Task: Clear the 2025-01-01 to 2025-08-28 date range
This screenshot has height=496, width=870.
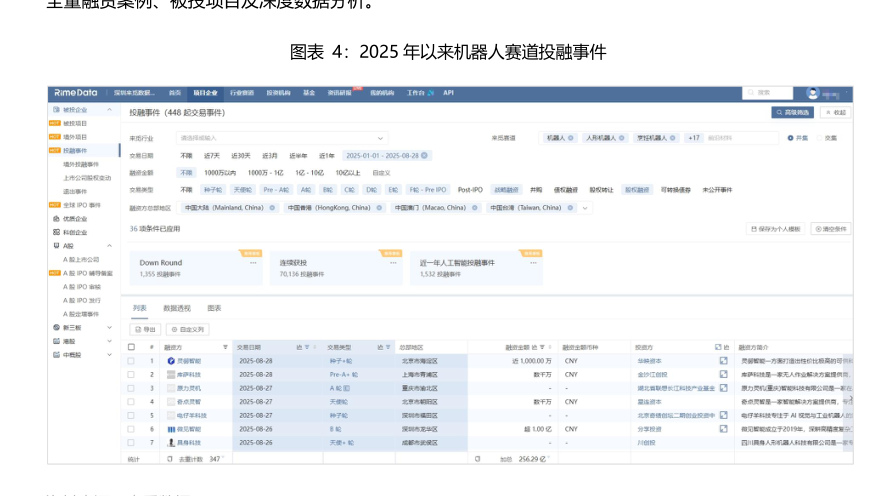Action: [426, 156]
